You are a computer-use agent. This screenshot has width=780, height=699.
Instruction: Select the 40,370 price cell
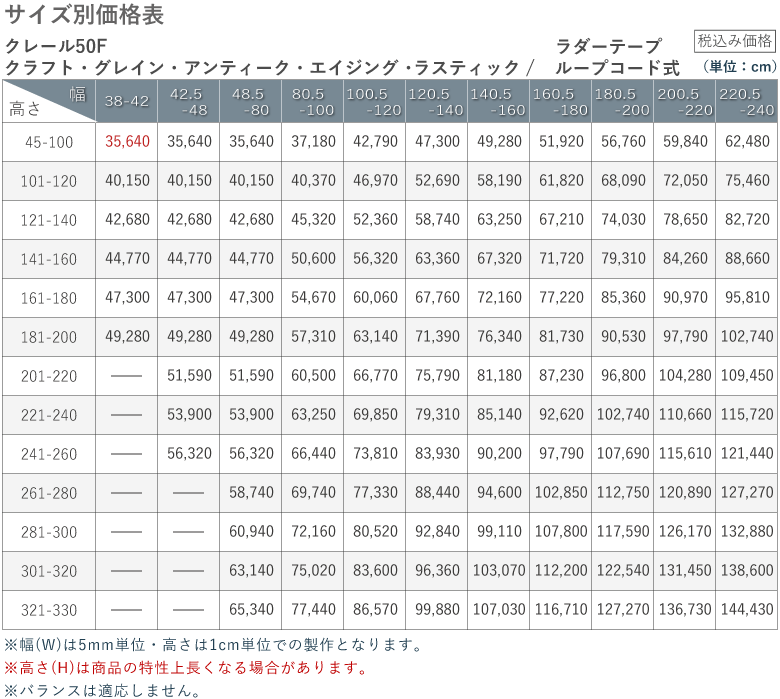[x=313, y=181]
